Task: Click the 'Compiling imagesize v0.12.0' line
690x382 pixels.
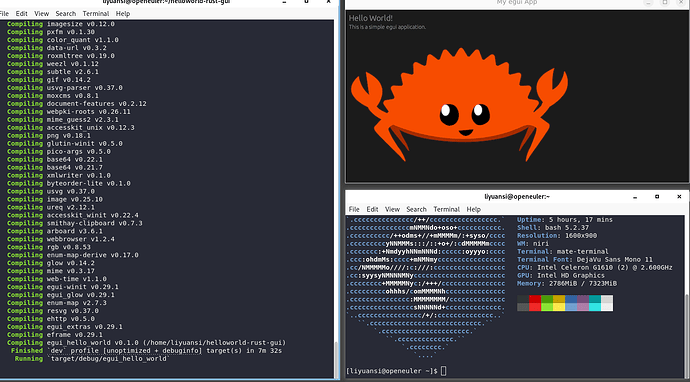Action: (61, 24)
